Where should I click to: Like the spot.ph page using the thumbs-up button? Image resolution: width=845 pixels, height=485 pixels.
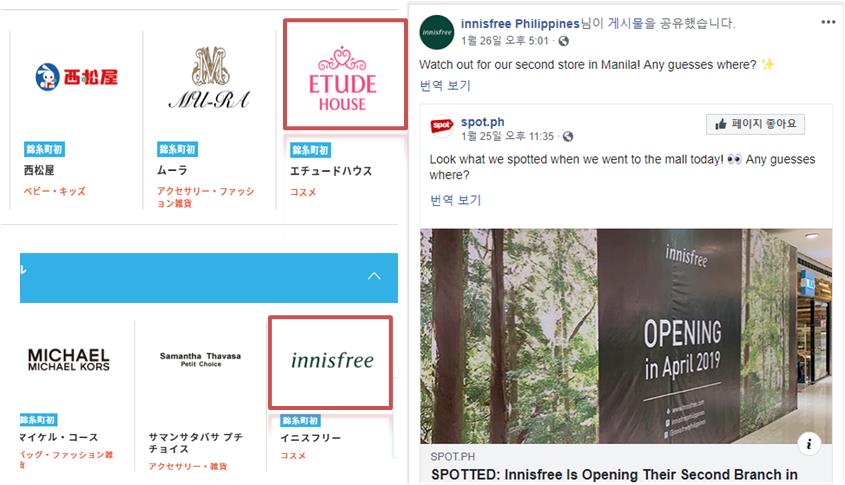pyautogui.click(x=755, y=124)
